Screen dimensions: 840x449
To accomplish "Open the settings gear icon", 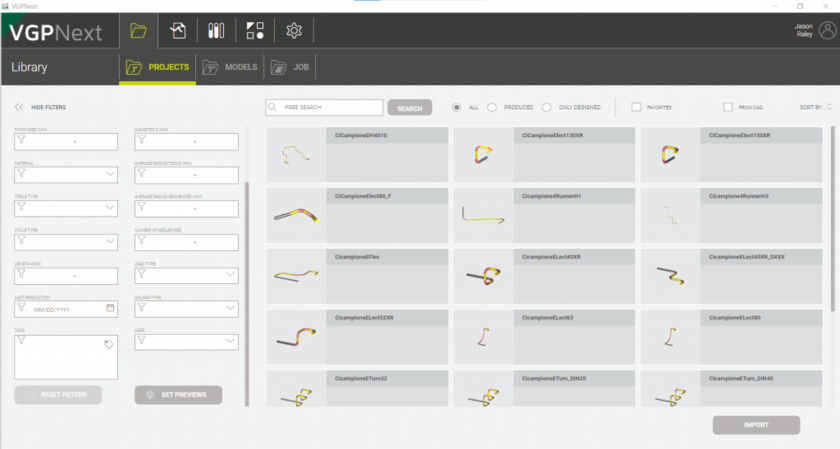I will click(x=294, y=31).
